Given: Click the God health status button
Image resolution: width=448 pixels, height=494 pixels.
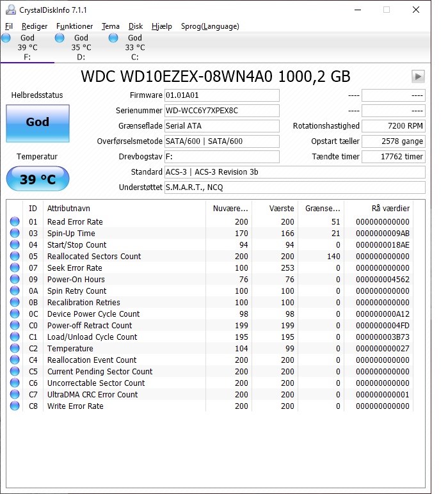Looking at the screenshot, I should click(38, 124).
